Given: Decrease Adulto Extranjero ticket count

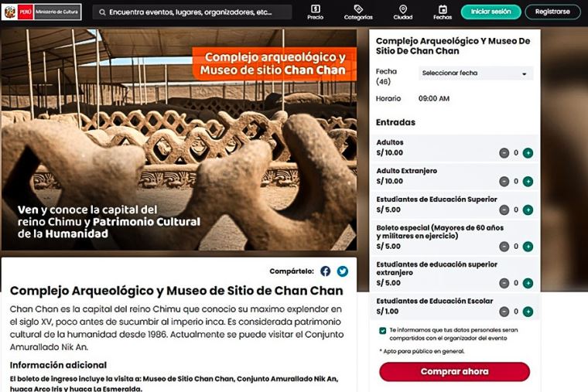Looking at the screenshot, I should pos(504,182).
